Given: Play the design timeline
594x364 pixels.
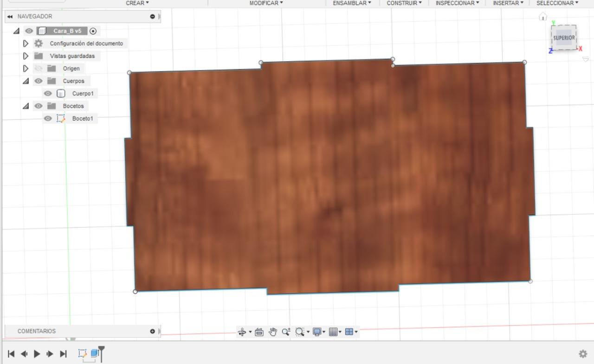Looking at the screenshot, I should tap(37, 354).
